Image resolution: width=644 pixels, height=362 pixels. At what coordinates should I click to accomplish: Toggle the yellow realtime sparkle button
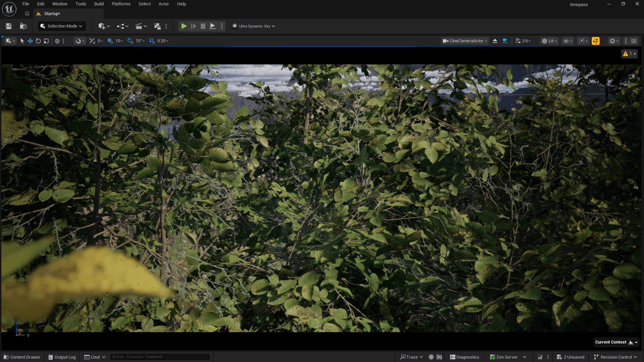(x=595, y=41)
